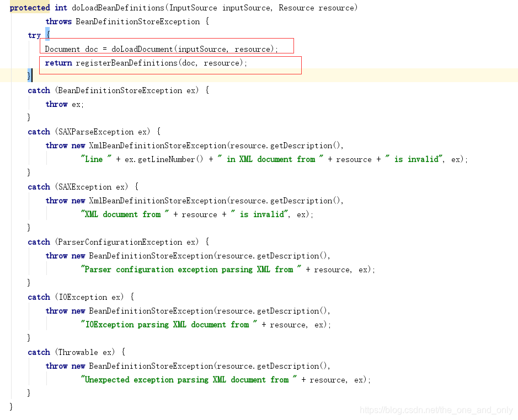This screenshot has height=420, width=518.
Task: Click the 'throw ex;' statement
Action: click(x=65, y=104)
